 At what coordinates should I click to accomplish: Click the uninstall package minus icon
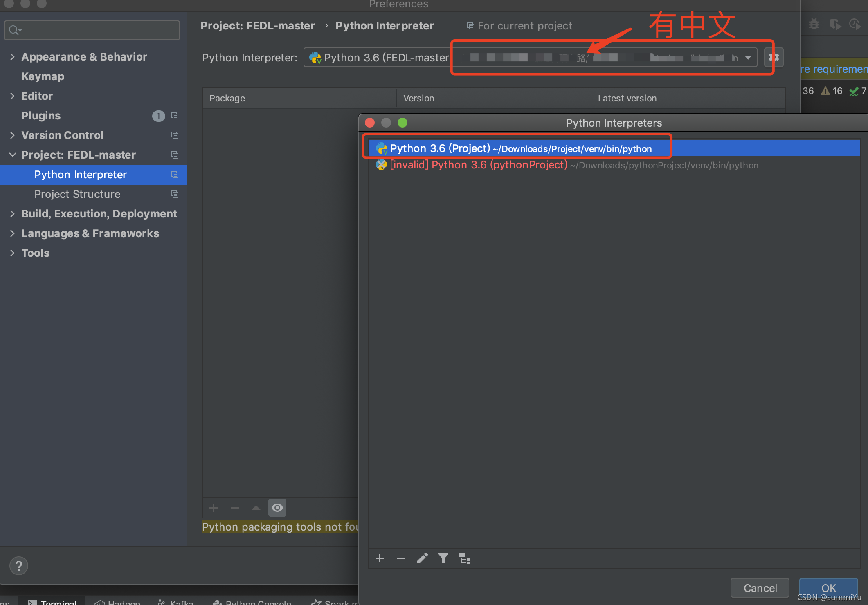pyautogui.click(x=235, y=508)
